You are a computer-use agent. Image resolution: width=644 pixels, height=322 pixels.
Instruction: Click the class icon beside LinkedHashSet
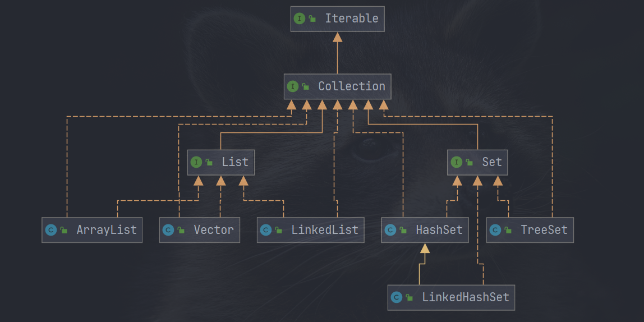(397, 297)
